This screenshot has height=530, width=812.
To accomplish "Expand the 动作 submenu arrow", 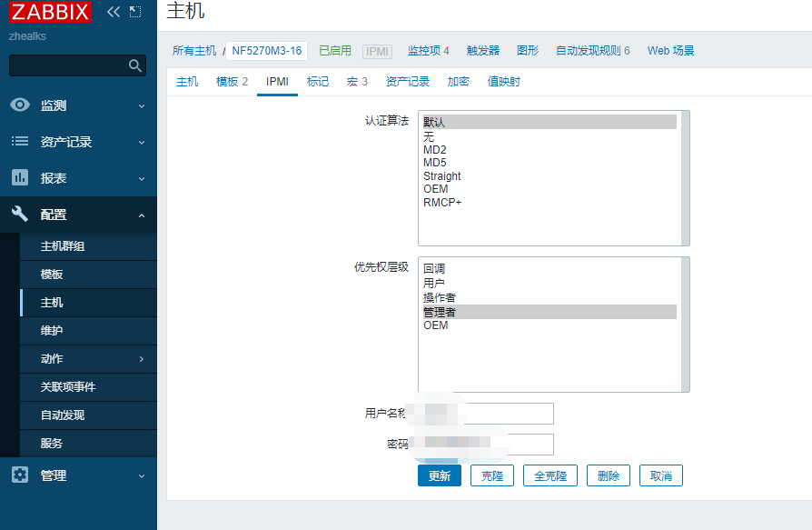I will point(141,359).
